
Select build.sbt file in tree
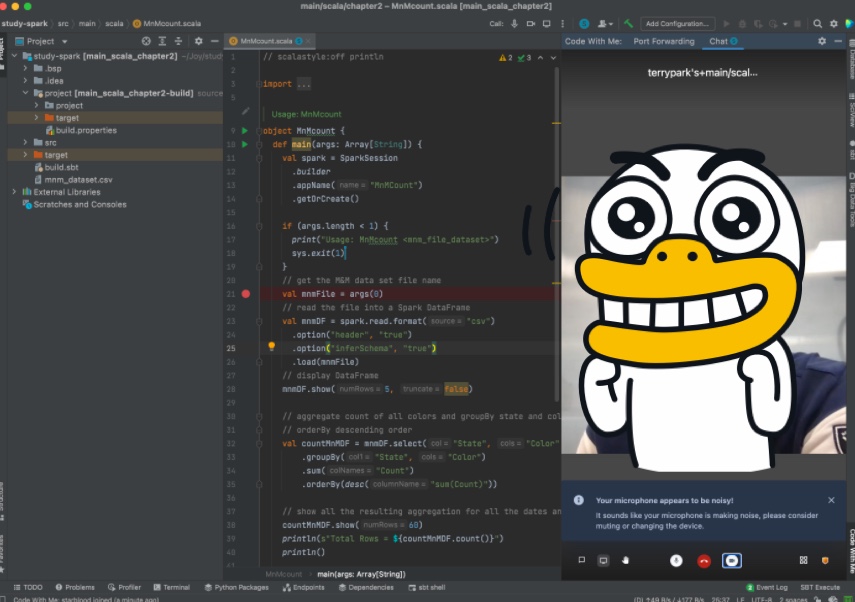click(57, 167)
